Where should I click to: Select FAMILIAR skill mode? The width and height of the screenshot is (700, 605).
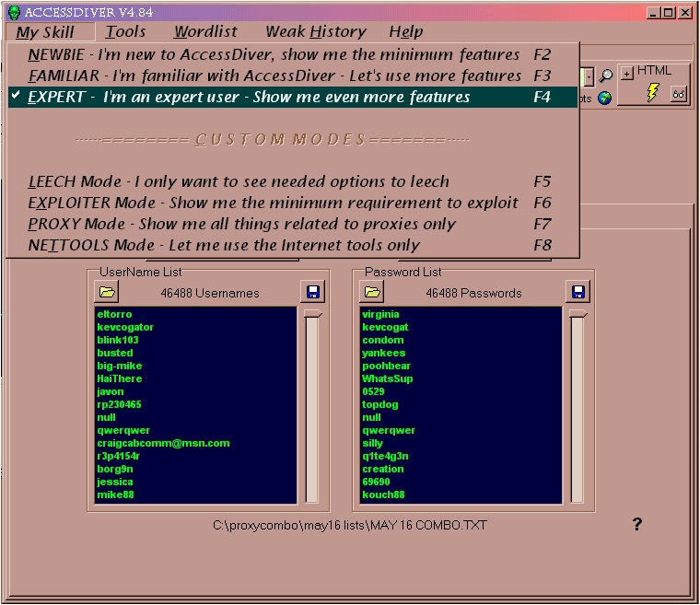coord(293,76)
